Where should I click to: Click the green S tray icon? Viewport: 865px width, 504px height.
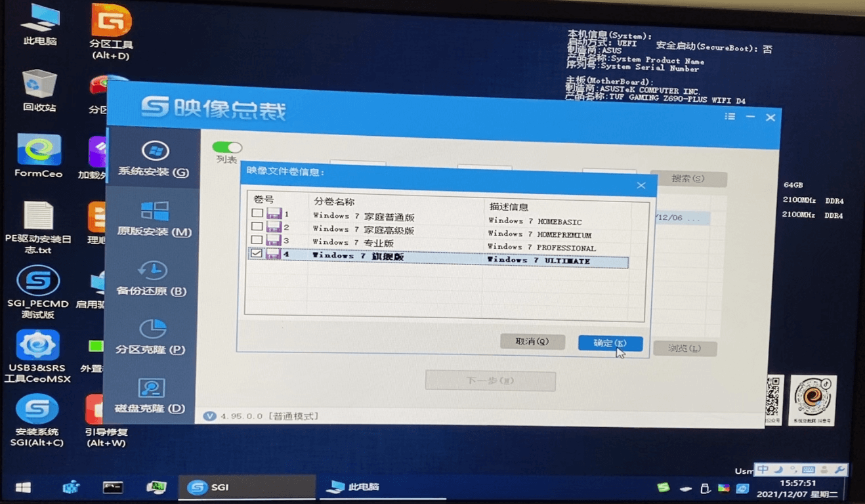(664, 488)
